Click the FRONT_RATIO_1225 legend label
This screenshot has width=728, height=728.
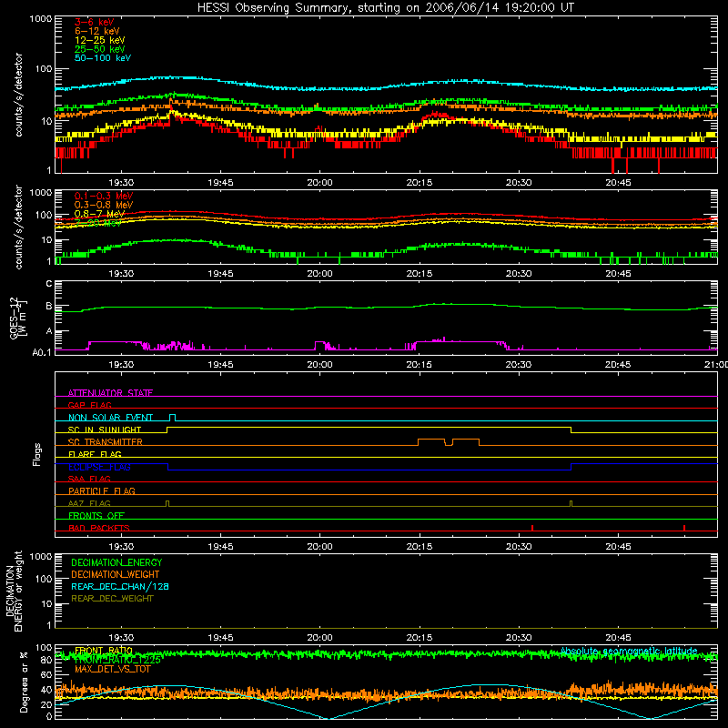(x=117, y=660)
